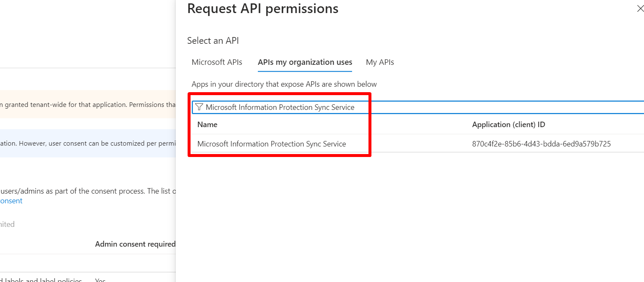This screenshot has width=644, height=282.
Task: Select the APIs my organization uses tab
Action: 305,62
